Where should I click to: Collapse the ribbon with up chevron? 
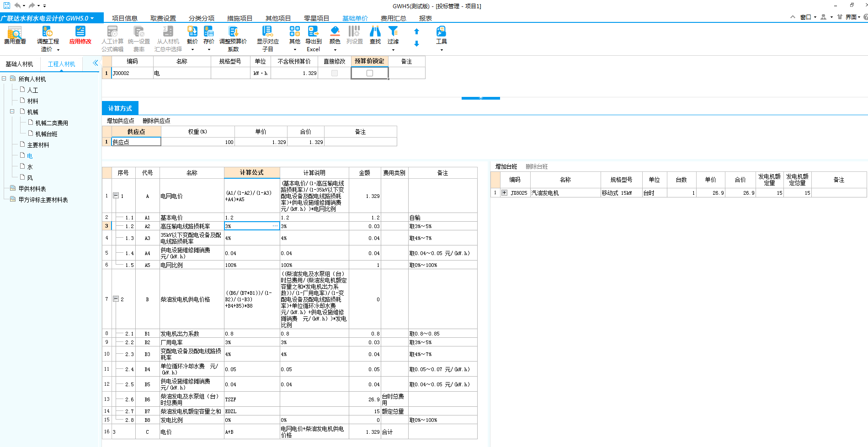pos(793,17)
